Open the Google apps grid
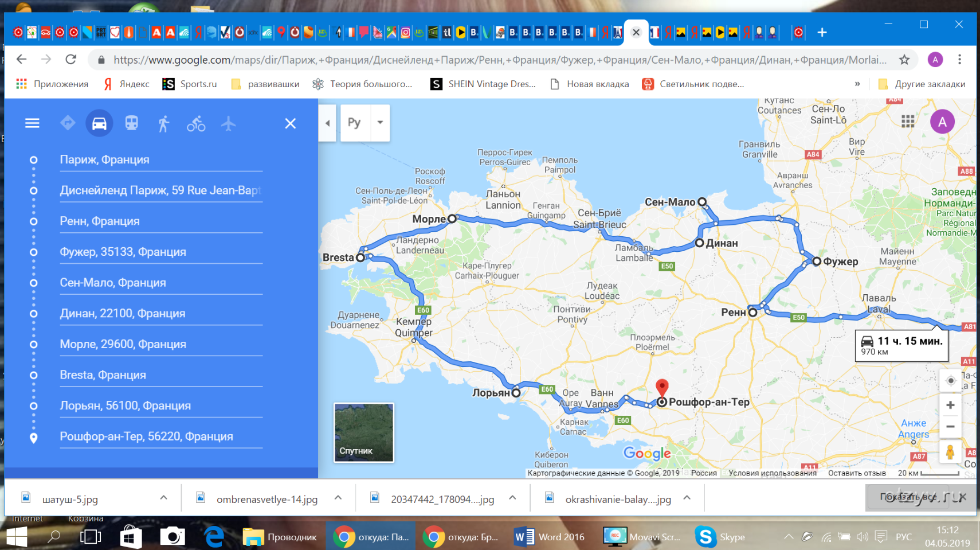Image resolution: width=980 pixels, height=550 pixels. pyautogui.click(x=908, y=121)
